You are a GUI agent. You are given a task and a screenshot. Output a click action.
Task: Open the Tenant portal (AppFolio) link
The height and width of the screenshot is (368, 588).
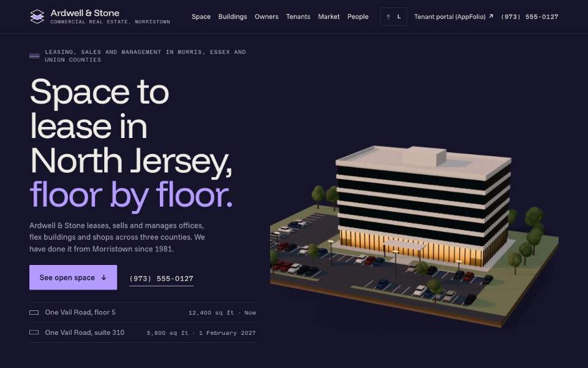[x=454, y=17]
